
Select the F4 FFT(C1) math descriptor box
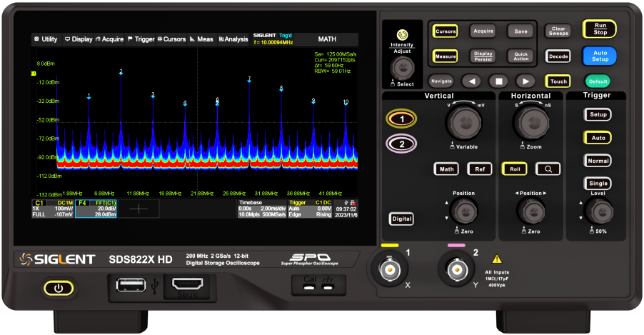pos(96,209)
